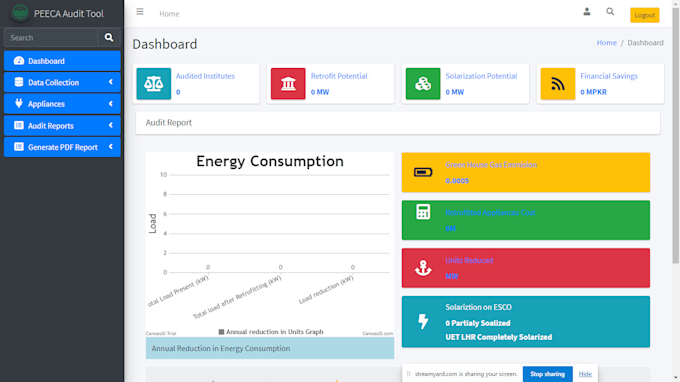Click the Financial Savings RSS icon
Screen dimensions: 680x382
tap(558, 84)
